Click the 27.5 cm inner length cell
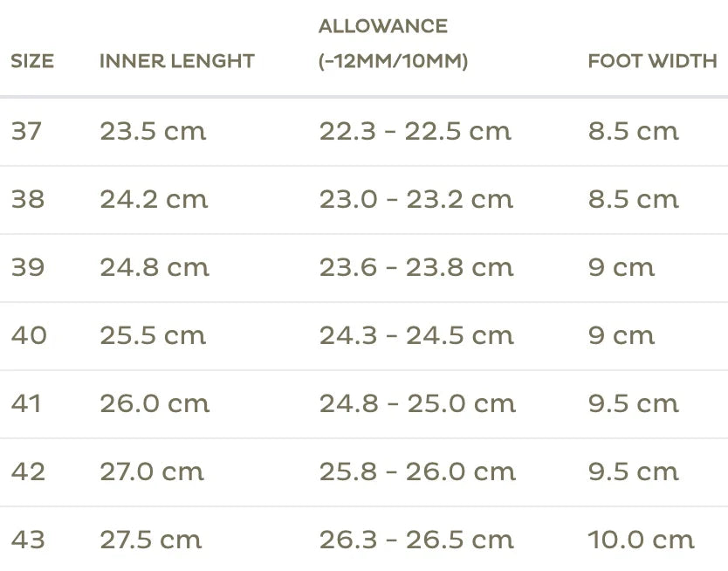 151,540
